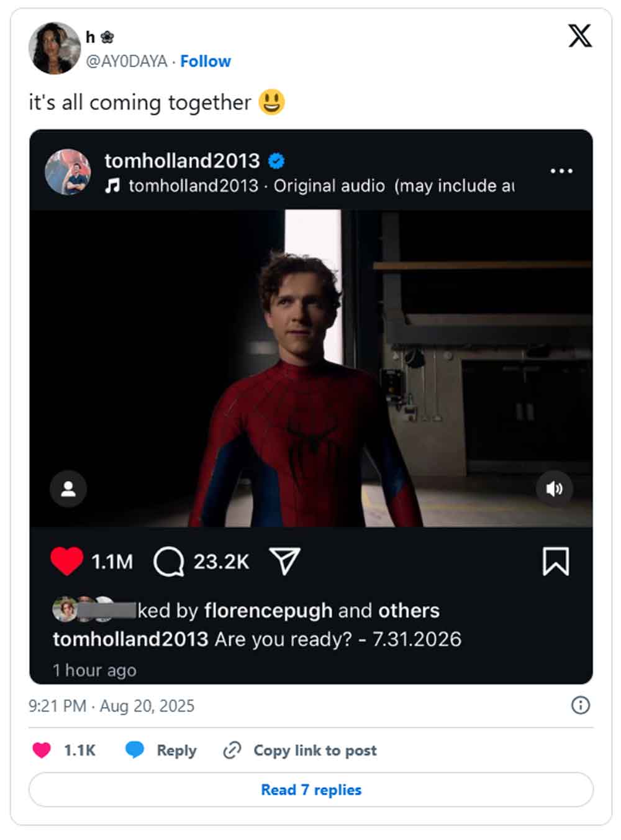Follow the @AY0DAYA account
Screen dimensions: 621x840
206,61
